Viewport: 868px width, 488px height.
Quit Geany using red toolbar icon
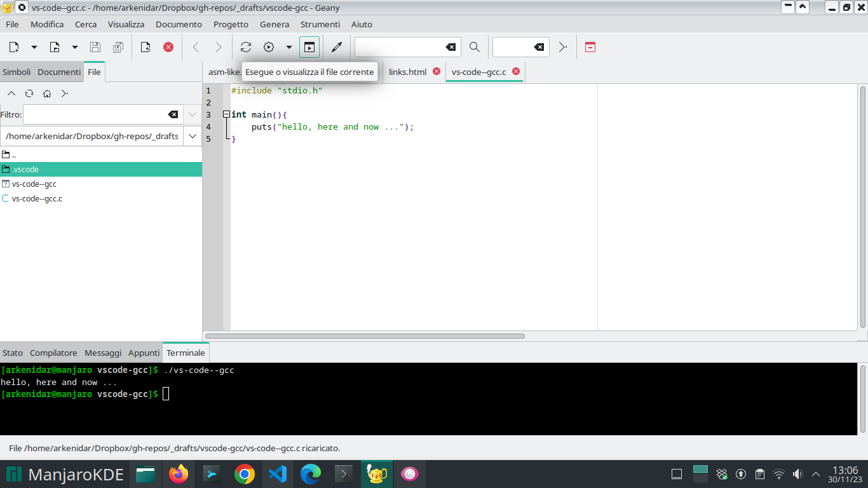coord(590,47)
